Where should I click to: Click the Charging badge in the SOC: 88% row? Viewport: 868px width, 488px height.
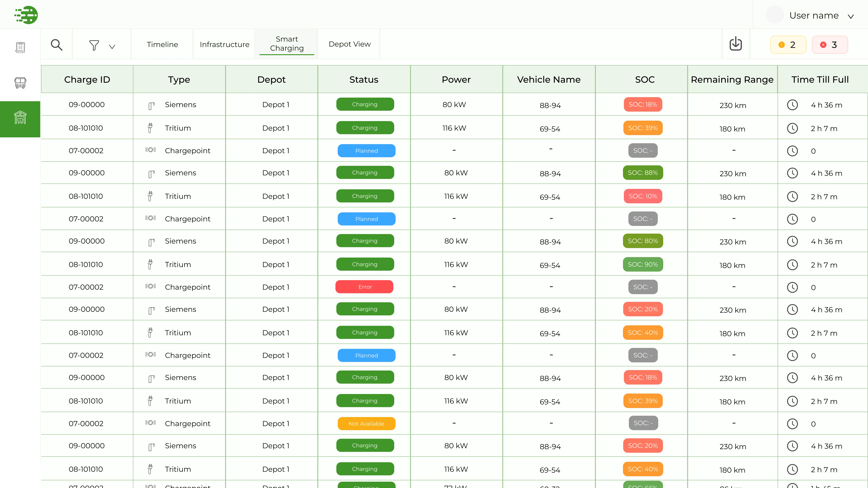[x=365, y=172]
